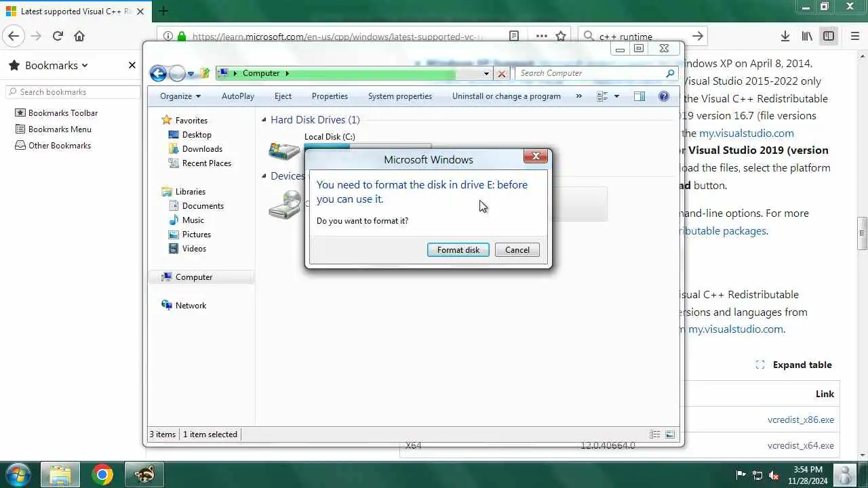Image resolution: width=868 pixels, height=488 pixels.
Task: Open a new Firefox tab
Action: (x=163, y=11)
